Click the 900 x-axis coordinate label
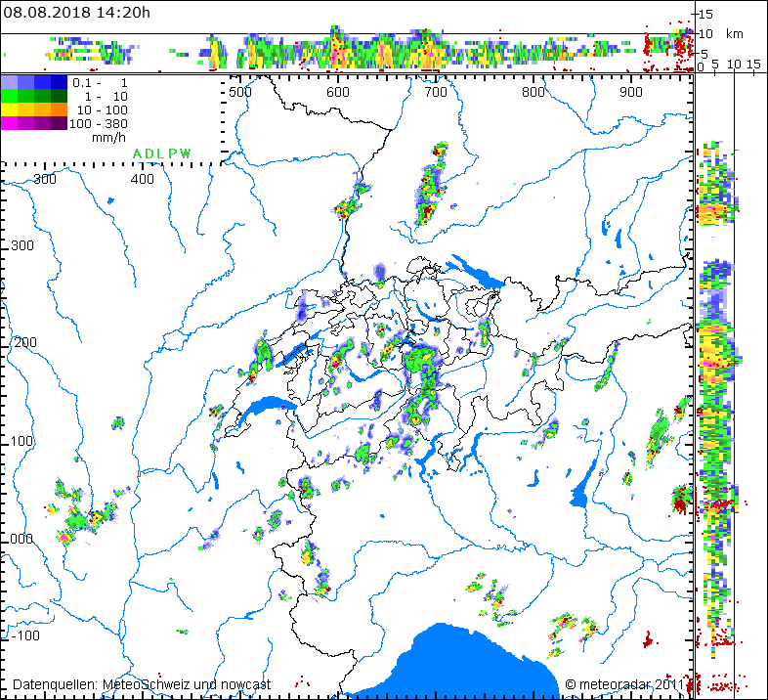The height and width of the screenshot is (700, 768). tap(631, 92)
